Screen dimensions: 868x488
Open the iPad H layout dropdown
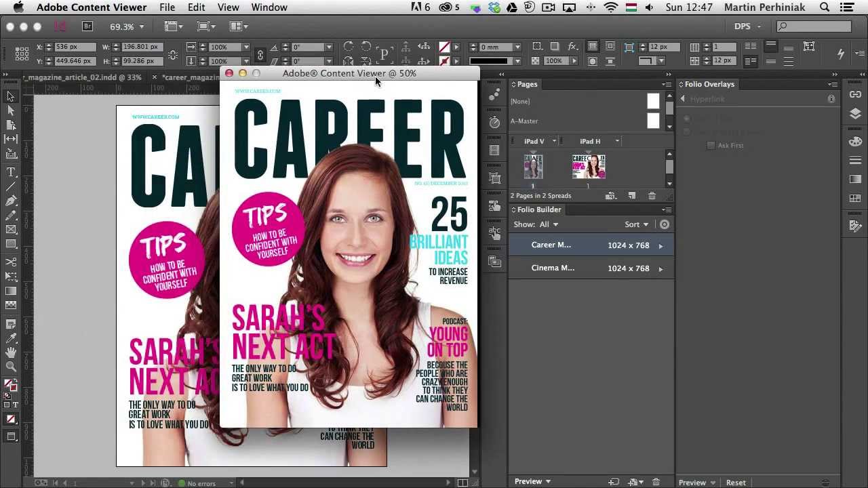(x=617, y=141)
